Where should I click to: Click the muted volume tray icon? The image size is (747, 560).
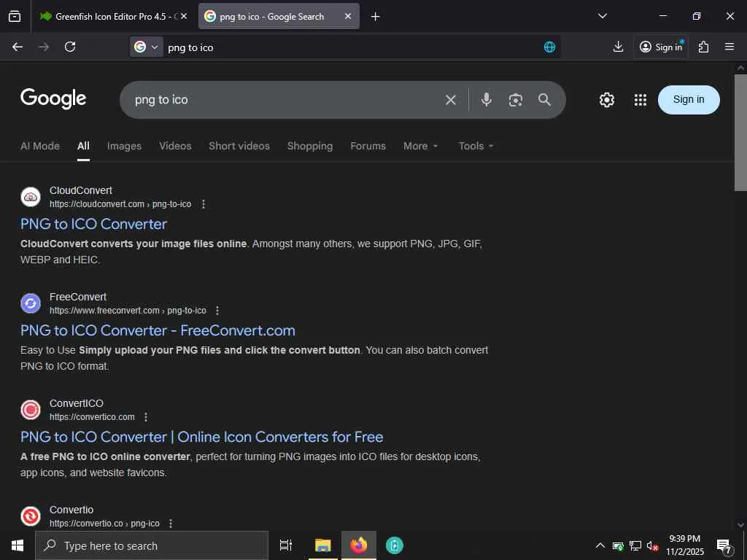click(x=652, y=545)
